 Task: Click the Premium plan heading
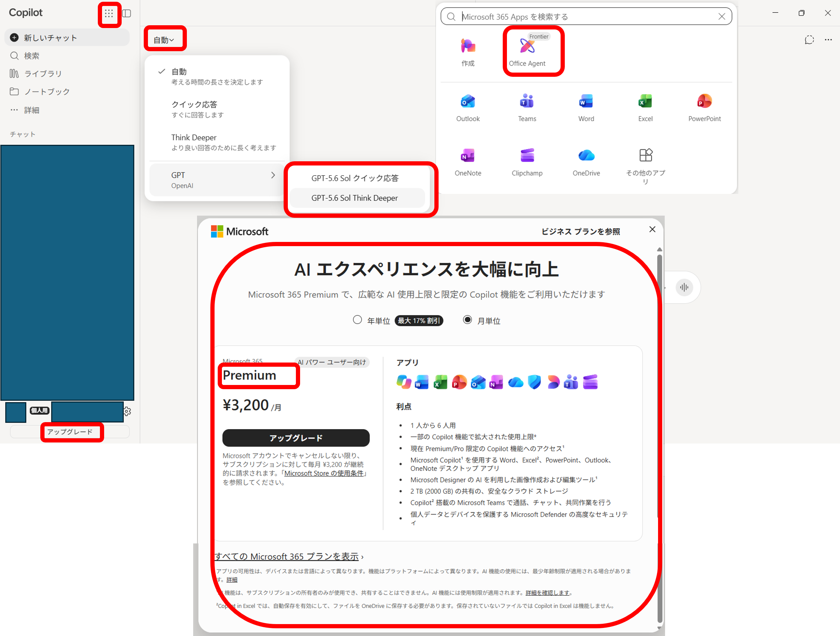pyautogui.click(x=250, y=375)
